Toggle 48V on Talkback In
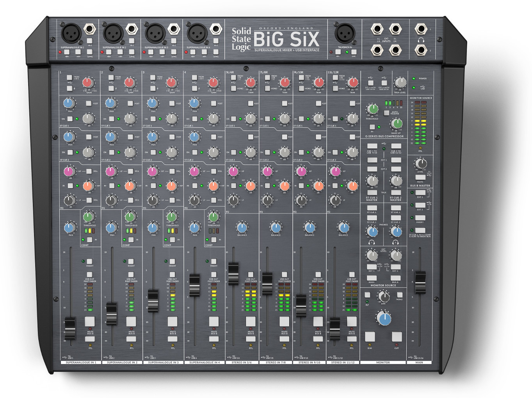Image resolution: width=532 pixels, height=398 pixels. 338,52
